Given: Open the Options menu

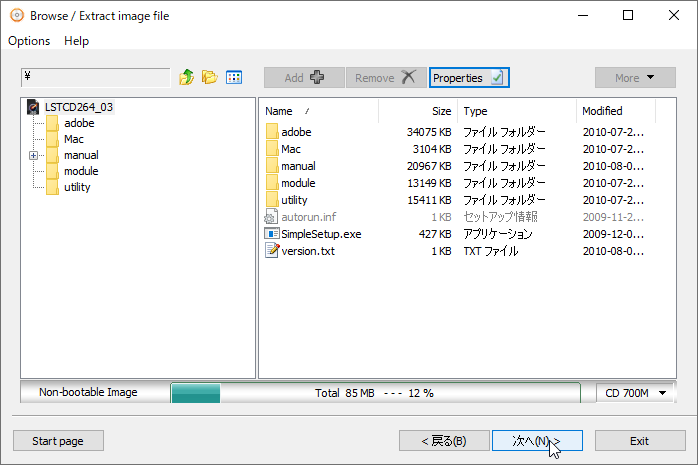Looking at the screenshot, I should pyautogui.click(x=29, y=41).
